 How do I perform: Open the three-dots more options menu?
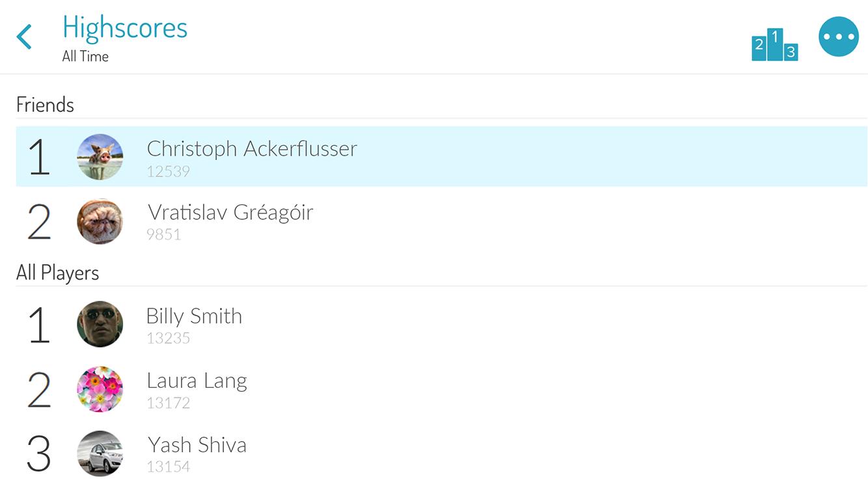coord(838,37)
